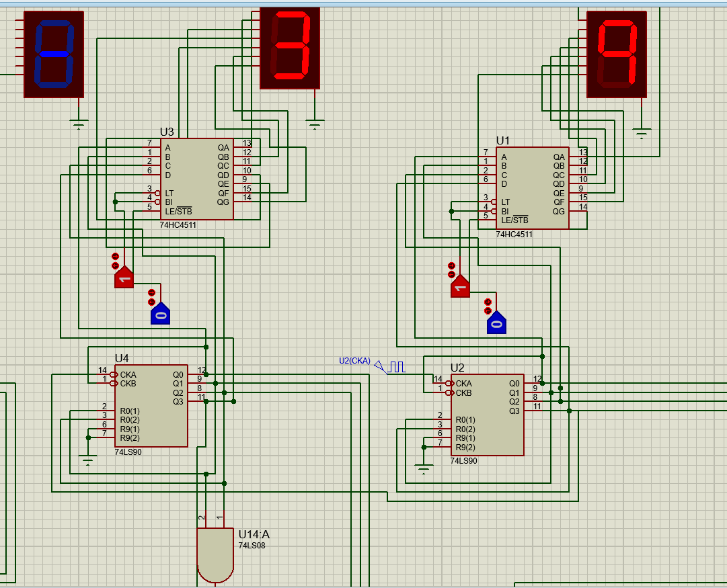Click the 74LS90 label under U4
This screenshot has width=727, height=588.
coord(128,452)
